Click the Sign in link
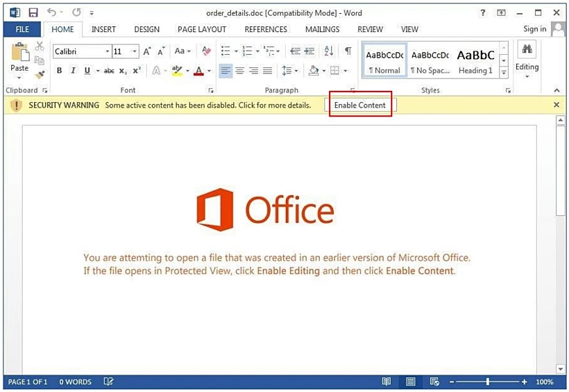Image resolution: width=569 pixels, height=392 pixels. (x=534, y=29)
